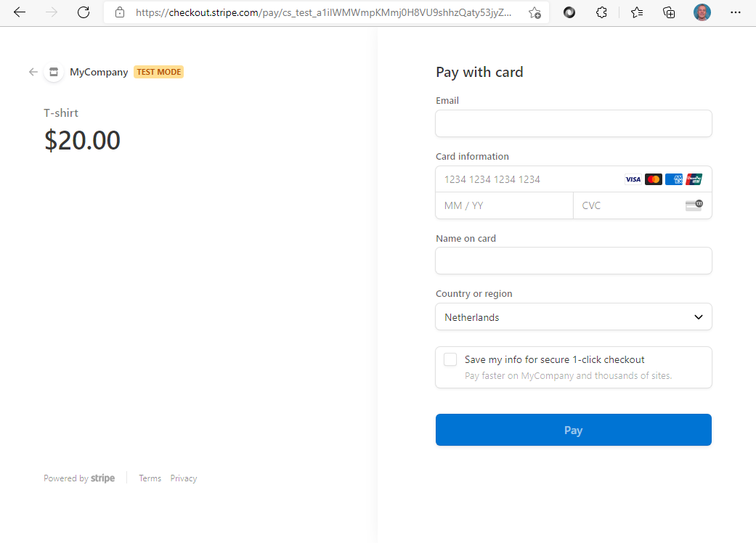This screenshot has width=756, height=543.
Task: Click the browser profile avatar
Action: click(702, 12)
